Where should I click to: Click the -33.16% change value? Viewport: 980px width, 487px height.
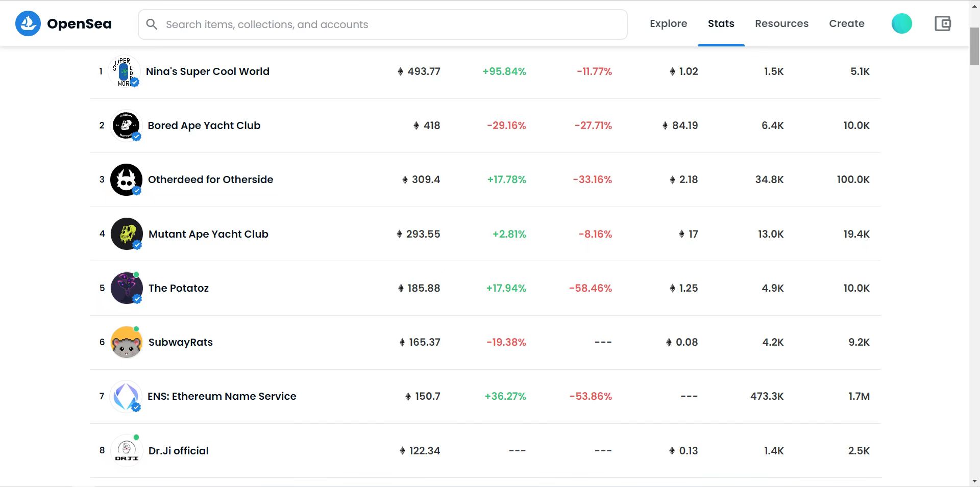pos(592,180)
